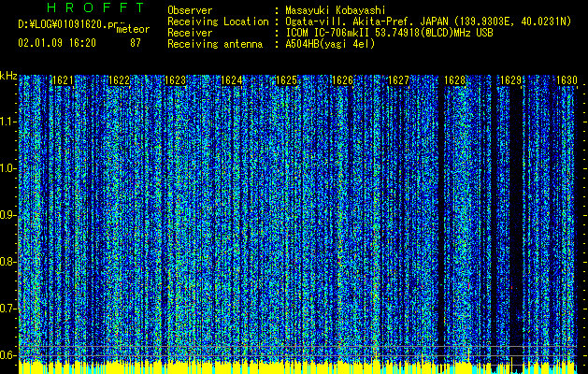Click the 0.8 frequency axis label

pyautogui.click(x=7, y=262)
